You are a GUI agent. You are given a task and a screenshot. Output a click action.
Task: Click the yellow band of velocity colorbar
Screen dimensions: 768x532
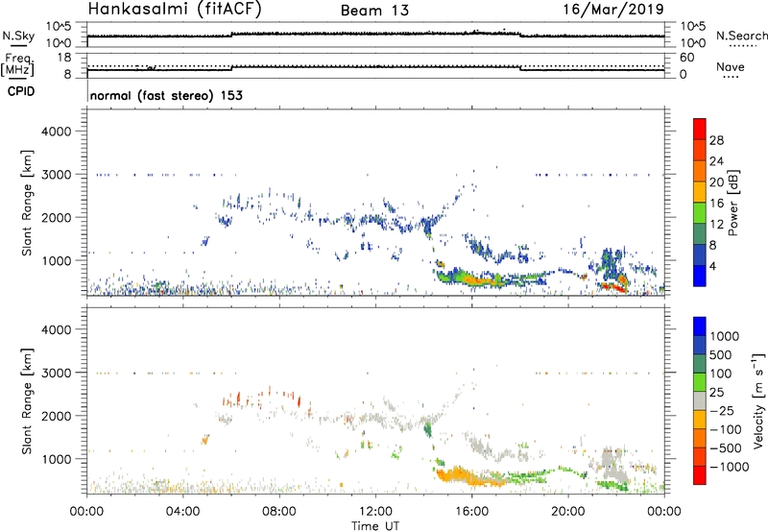tap(700, 420)
